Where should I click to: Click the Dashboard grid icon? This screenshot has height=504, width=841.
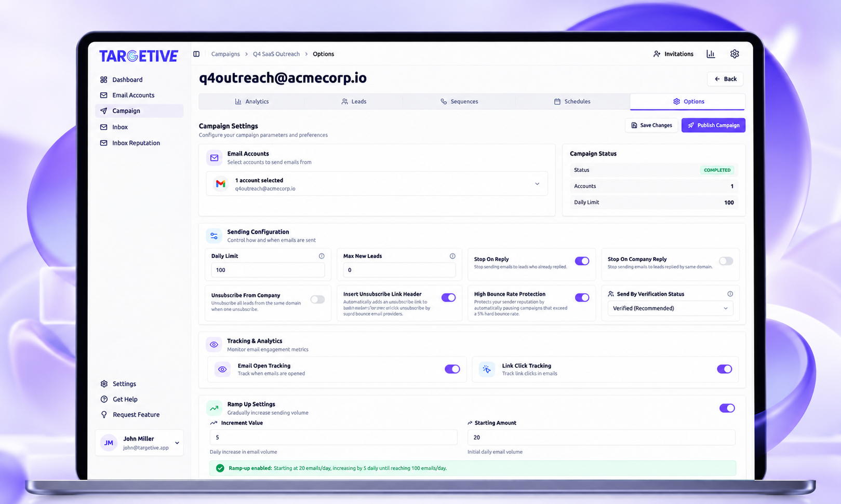[x=104, y=79]
